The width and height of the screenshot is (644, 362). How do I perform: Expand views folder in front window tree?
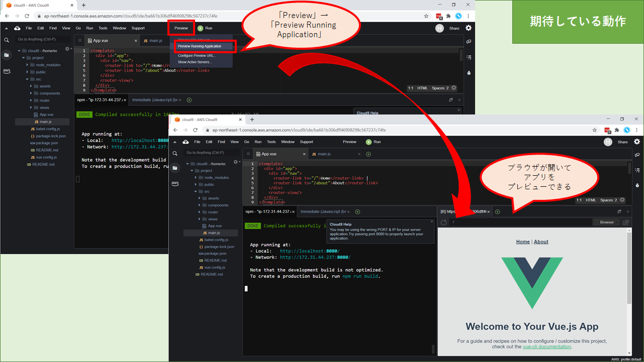200,219
